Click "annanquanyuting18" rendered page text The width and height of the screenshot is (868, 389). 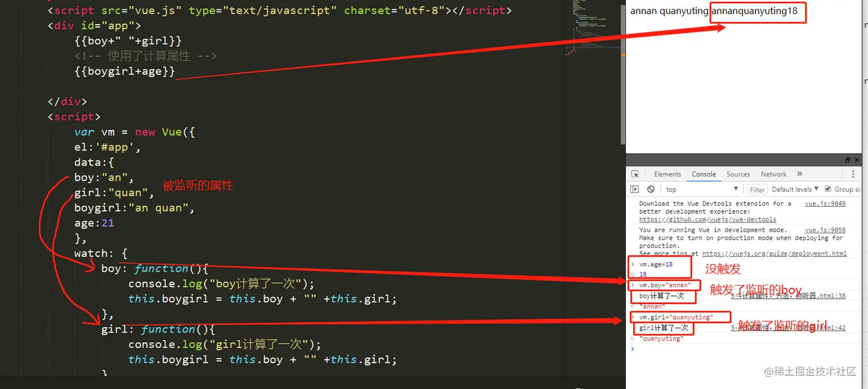coord(755,11)
